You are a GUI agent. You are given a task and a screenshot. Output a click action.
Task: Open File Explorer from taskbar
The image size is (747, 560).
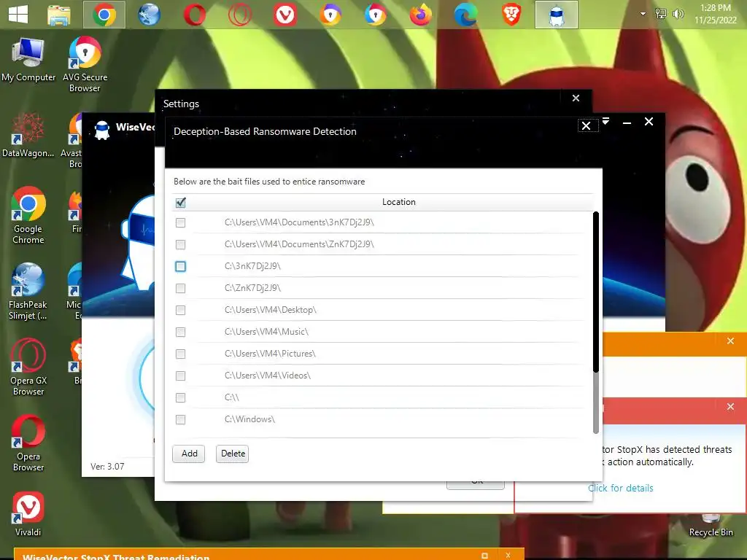[59, 15]
